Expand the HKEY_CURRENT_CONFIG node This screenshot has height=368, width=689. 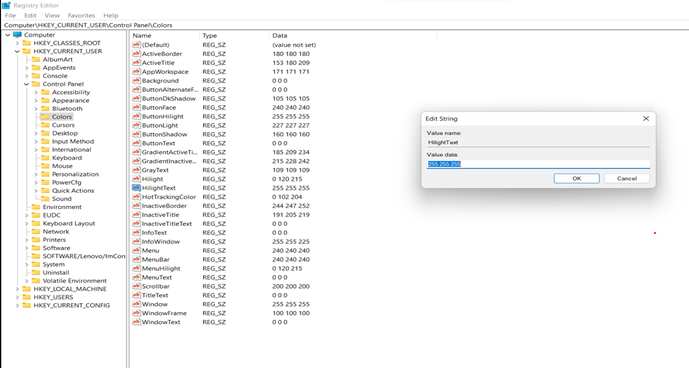17,305
